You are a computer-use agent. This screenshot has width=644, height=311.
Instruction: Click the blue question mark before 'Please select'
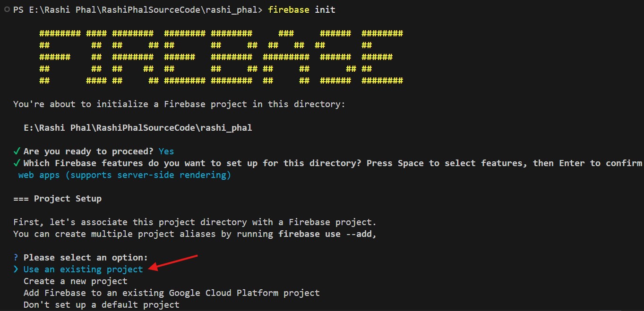[16, 258]
